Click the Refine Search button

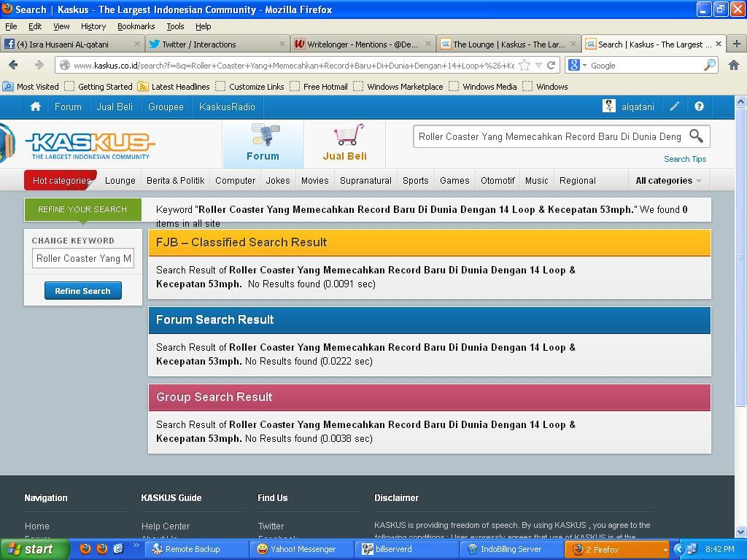pos(83,290)
